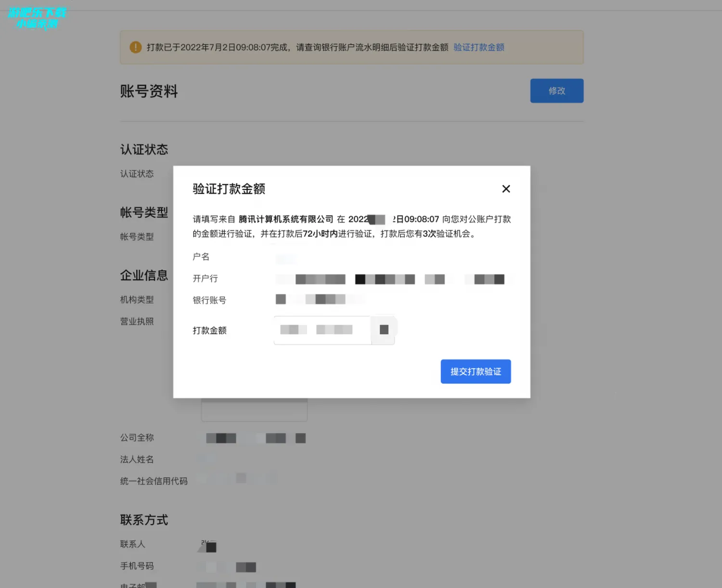Click the warning exclamation icon in the notice banner
Viewport: 722px width, 588px height.
[135, 47]
